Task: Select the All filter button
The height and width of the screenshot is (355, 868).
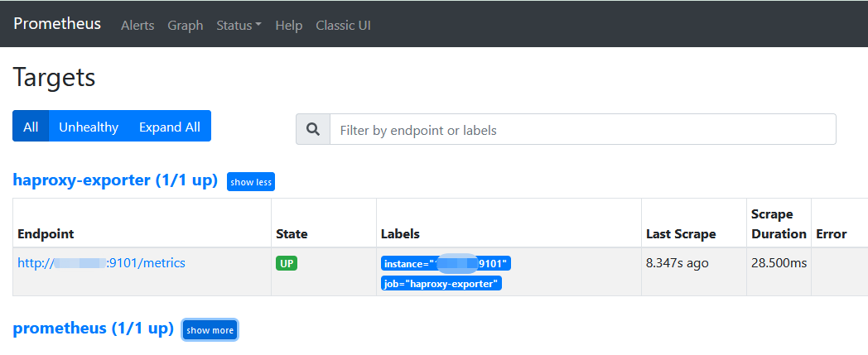Action: coord(31,126)
